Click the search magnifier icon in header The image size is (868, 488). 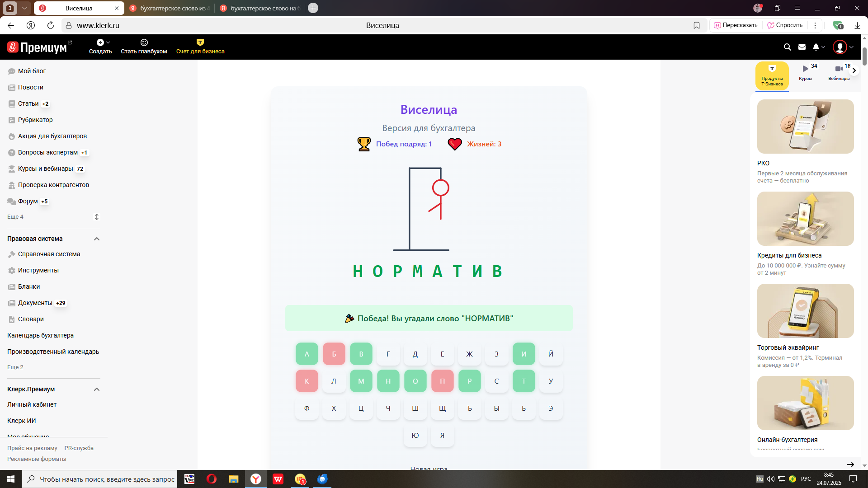click(x=787, y=47)
